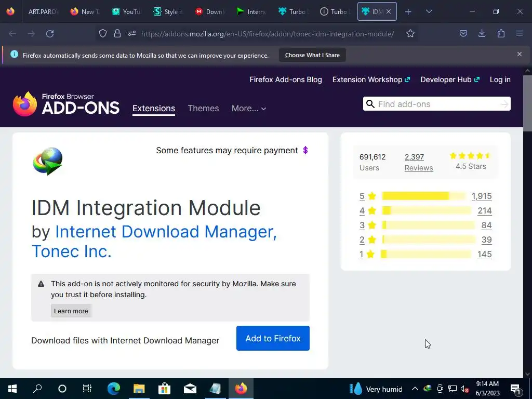Switch to the Interne tab with the green flag icon

(x=252, y=11)
